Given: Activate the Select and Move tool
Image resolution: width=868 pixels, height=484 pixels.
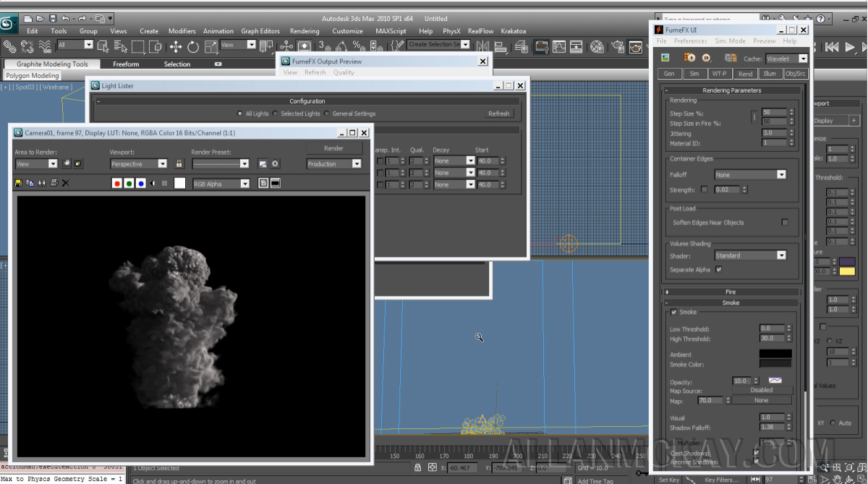Looking at the screenshot, I should [x=176, y=47].
